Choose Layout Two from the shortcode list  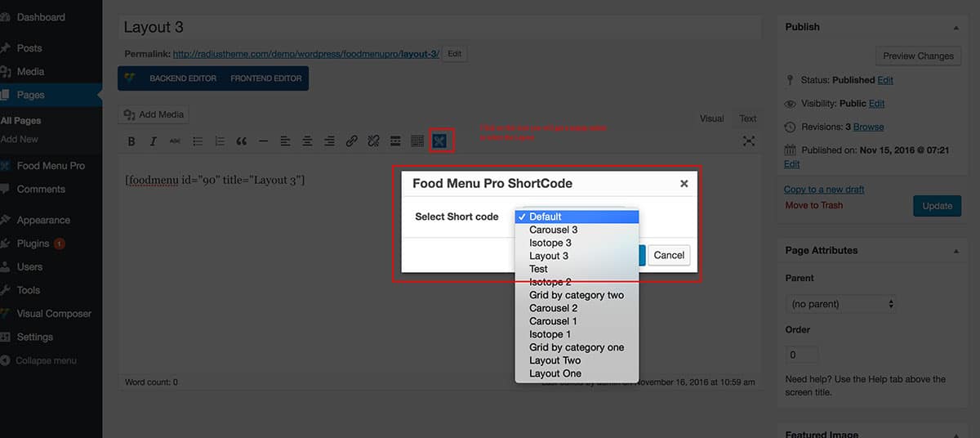pos(577,360)
